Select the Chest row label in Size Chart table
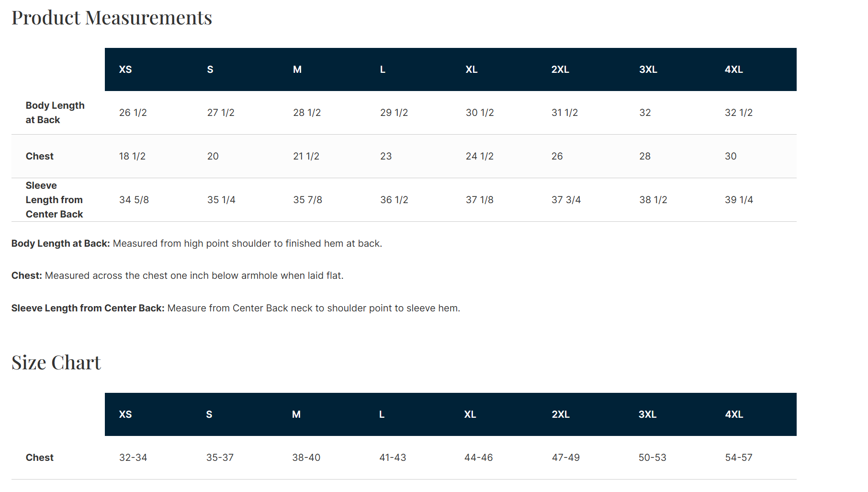 tap(40, 458)
